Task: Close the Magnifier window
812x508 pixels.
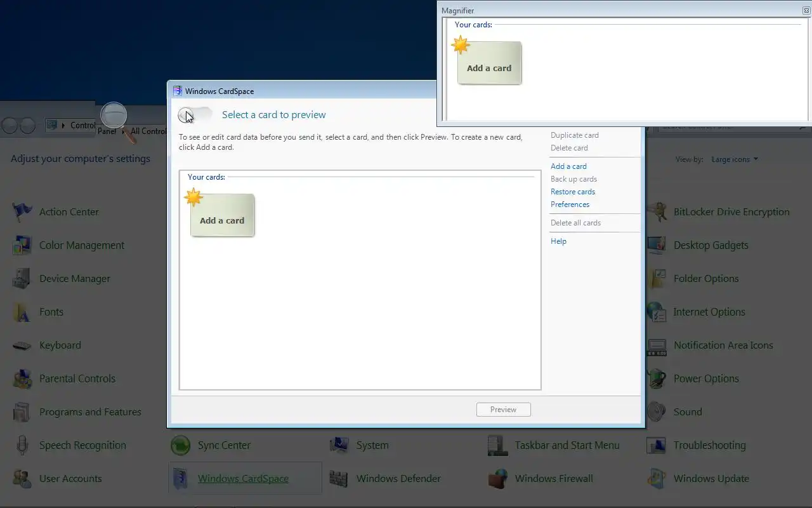Action: pyautogui.click(x=806, y=11)
